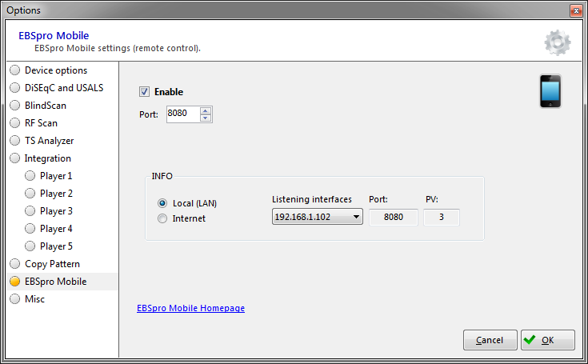Viewport: 588px width, 364px height.
Task: Click the Listening interfaces label
Action: coord(312,199)
